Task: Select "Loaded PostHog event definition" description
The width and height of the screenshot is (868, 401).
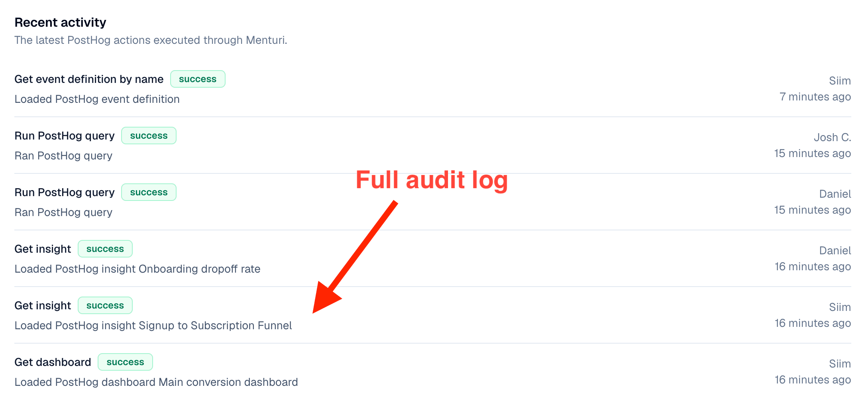Action: coord(97,99)
